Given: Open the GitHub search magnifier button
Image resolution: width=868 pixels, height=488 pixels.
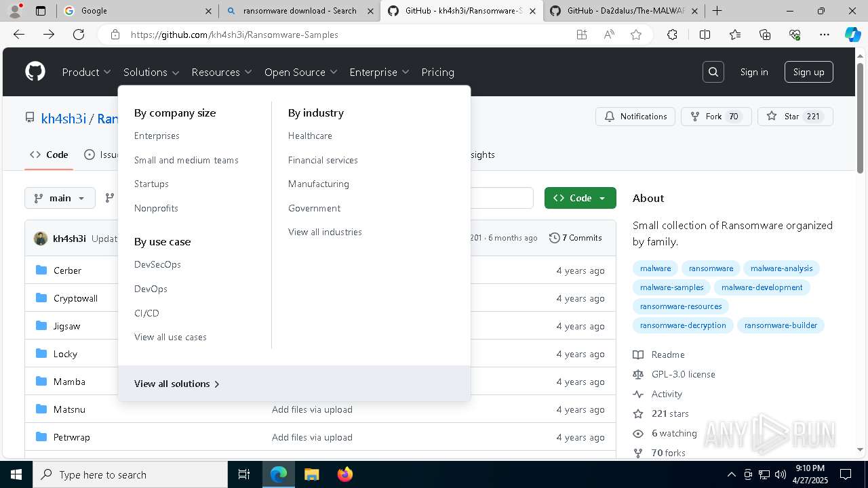Looking at the screenshot, I should pos(713,72).
